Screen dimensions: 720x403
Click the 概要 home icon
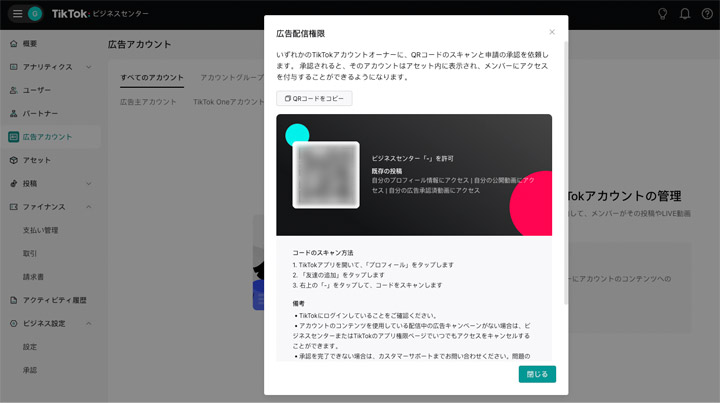click(x=14, y=44)
